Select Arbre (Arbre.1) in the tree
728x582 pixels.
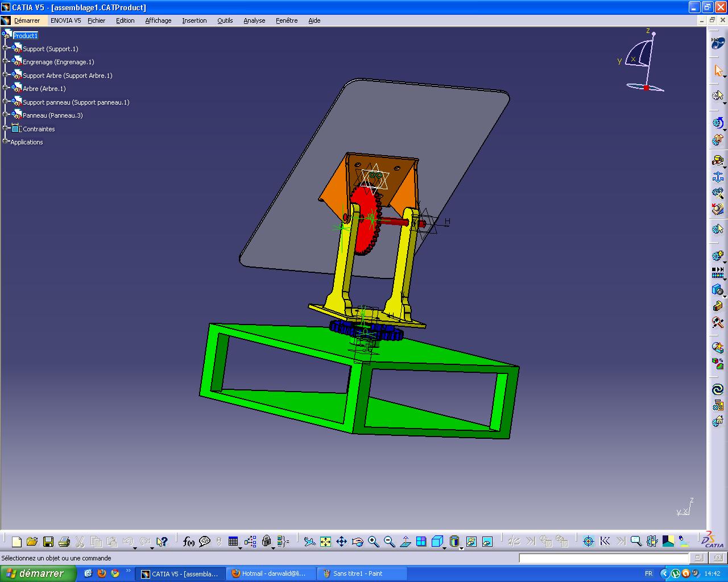(x=44, y=89)
